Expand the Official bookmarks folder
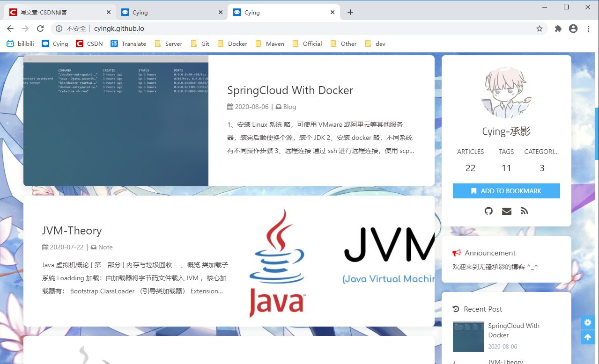Image resolution: width=599 pixels, height=364 pixels. pos(307,44)
